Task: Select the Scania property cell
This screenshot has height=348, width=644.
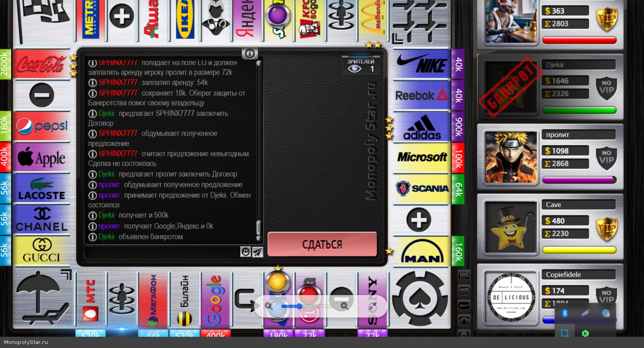Action: pos(422,188)
